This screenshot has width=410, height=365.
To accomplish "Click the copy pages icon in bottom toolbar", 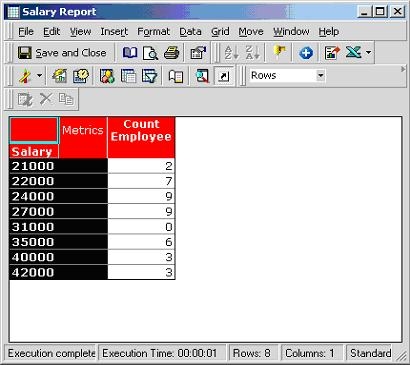I will pyautogui.click(x=66, y=99).
